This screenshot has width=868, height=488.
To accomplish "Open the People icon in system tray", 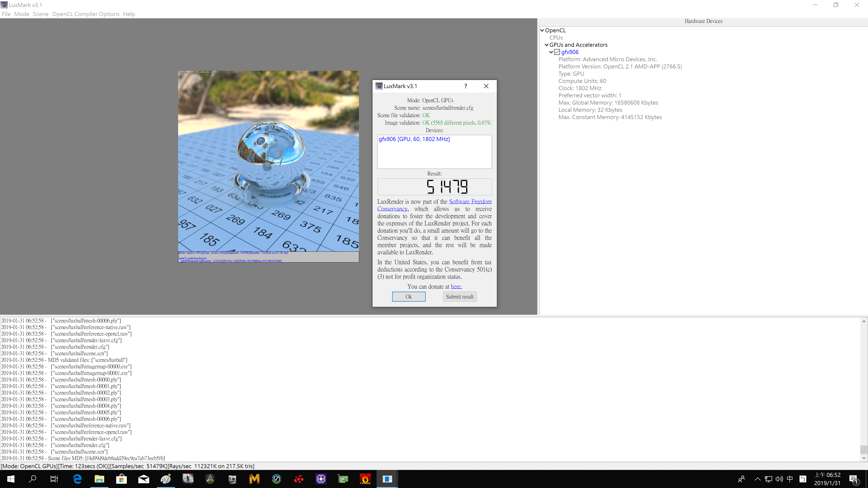I will pyautogui.click(x=741, y=479).
